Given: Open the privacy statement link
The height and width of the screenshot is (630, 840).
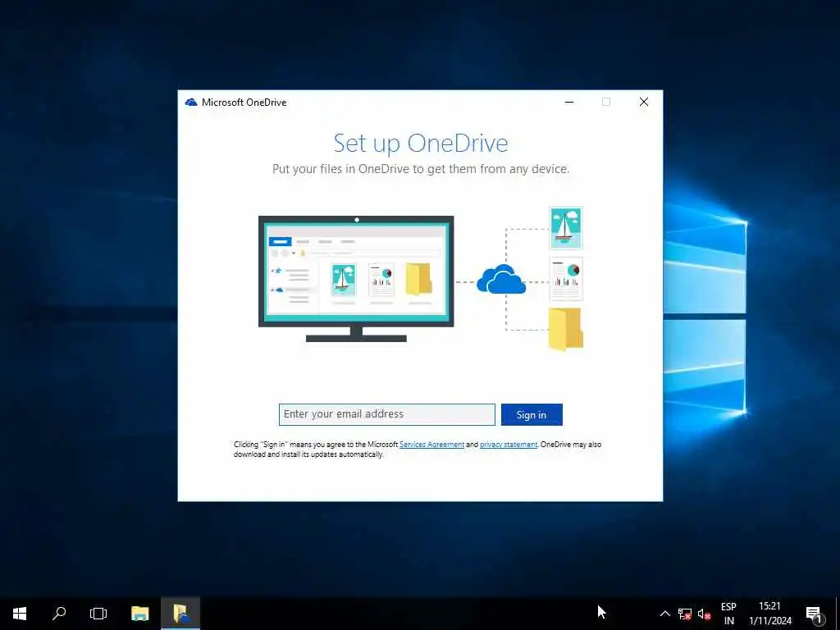Looking at the screenshot, I should pyautogui.click(x=509, y=444).
